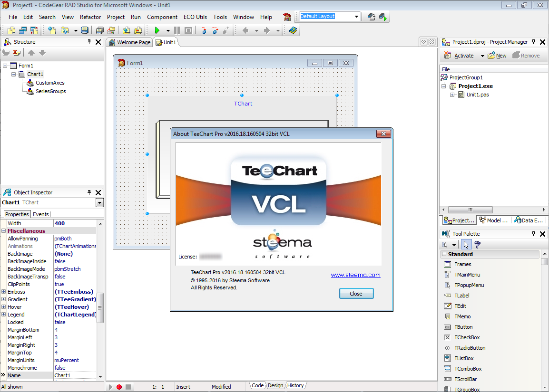Select the pointer arrow in Tool Palette
The image size is (549, 392).
(466, 245)
